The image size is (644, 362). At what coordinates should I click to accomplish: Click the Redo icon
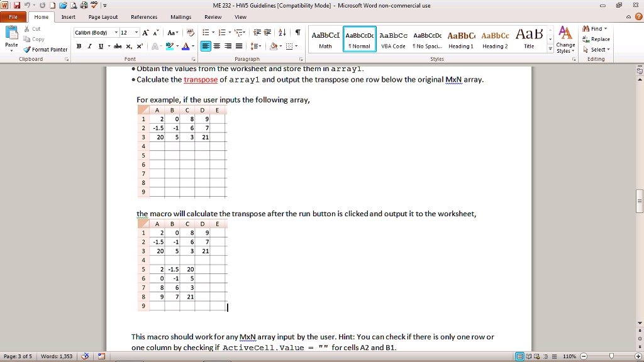(x=42, y=5)
